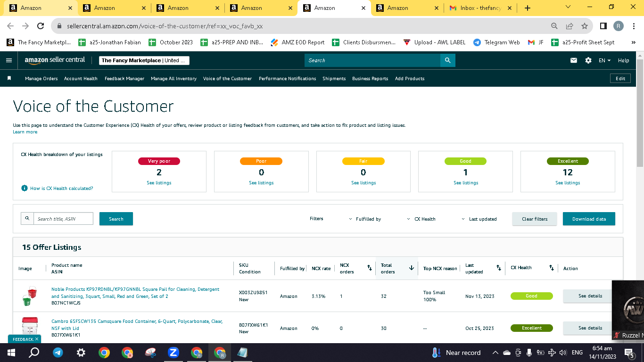
Task: Toggle Chrome side panel
Action: 603,26
